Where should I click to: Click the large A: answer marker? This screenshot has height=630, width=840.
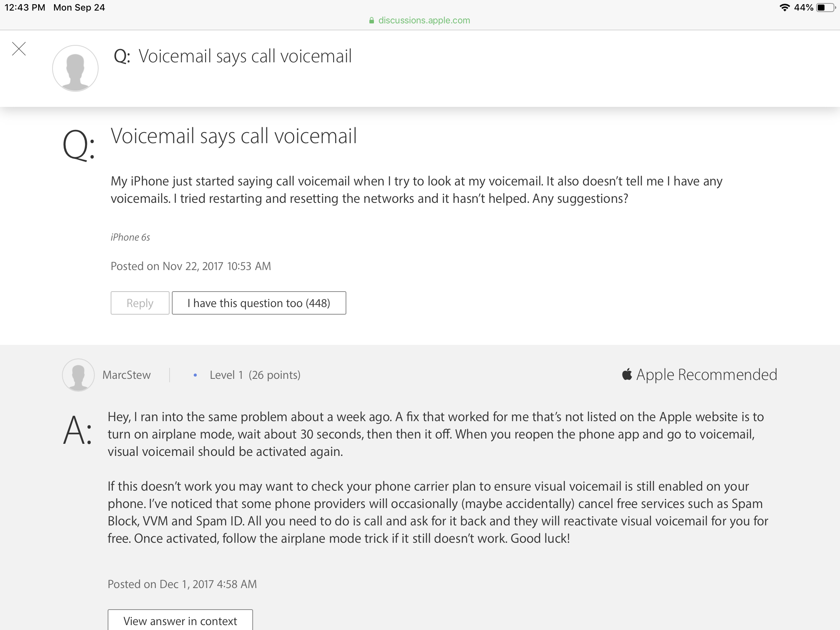click(77, 430)
